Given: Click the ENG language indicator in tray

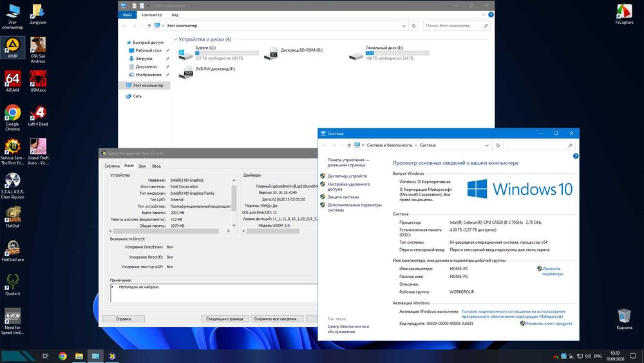Looking at the screenshot, I should click(x=598, y=356).
